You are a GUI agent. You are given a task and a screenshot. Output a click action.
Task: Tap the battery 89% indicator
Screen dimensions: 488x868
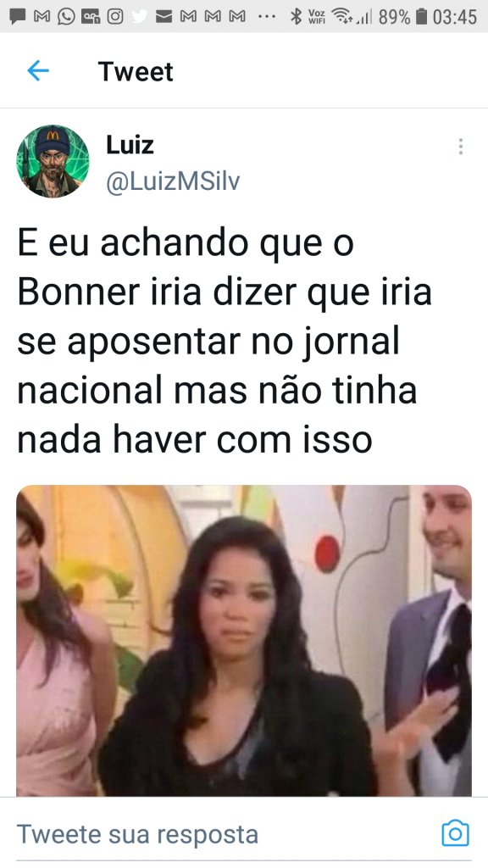402,17
